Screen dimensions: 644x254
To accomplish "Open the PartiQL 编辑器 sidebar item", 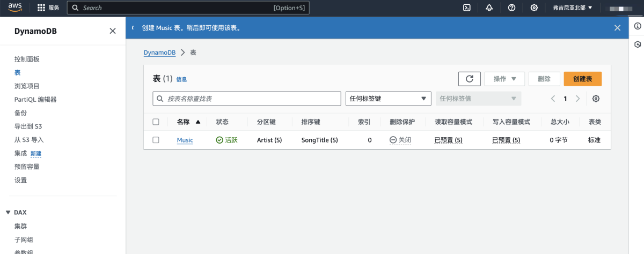I will [35, 100].
